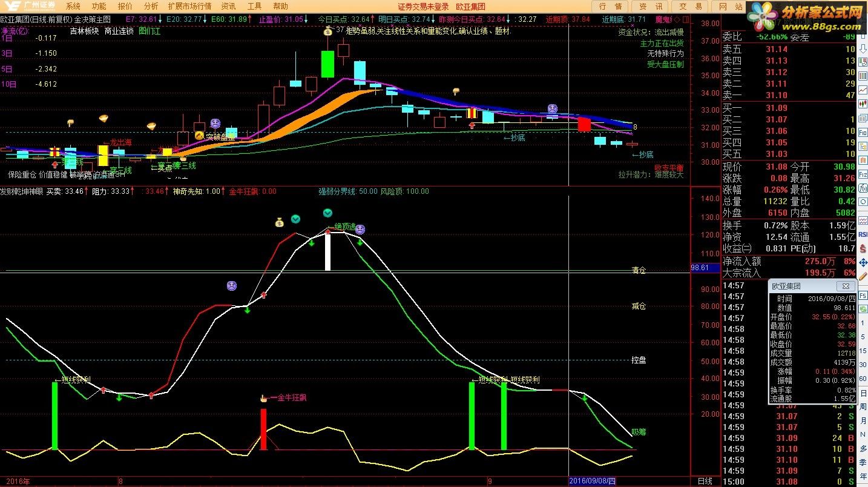868x487 pixels.
Task: Click the 行情 button at top right
Action: [x=611, y=6]
